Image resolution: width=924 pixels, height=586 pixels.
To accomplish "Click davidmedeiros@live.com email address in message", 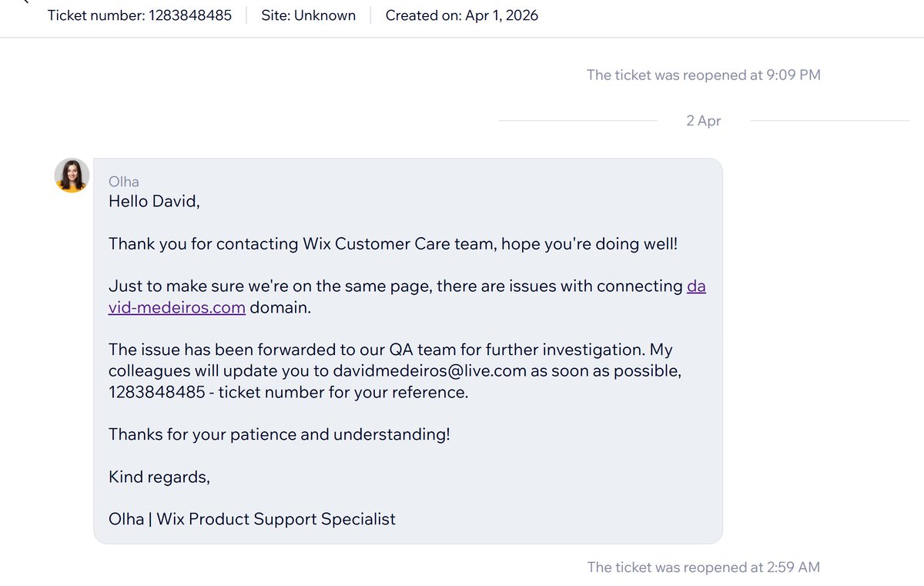I will [x=430, y=371].
